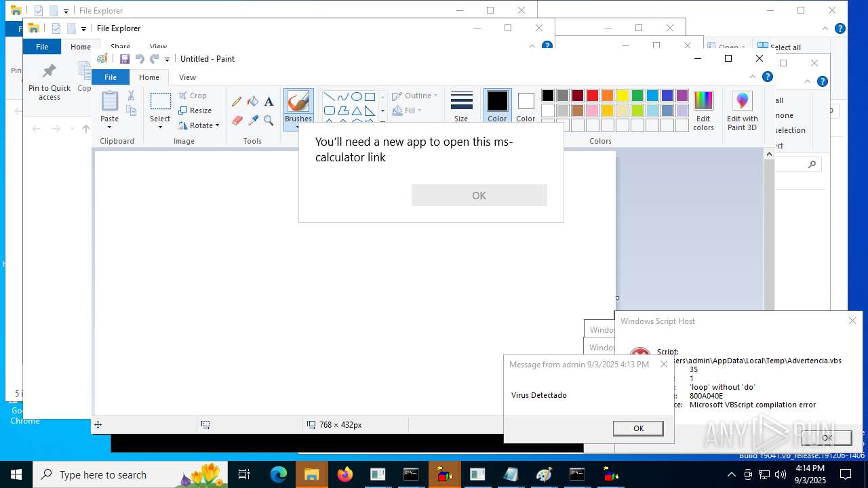
Task: Select Color 2 background swatch
Action: click(x=526, y=106)
